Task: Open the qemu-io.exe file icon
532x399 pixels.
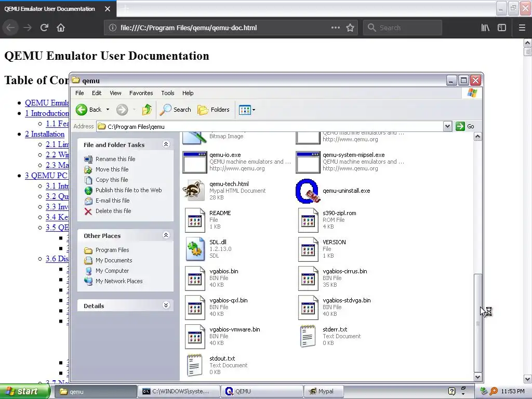Action: point(195,162)
